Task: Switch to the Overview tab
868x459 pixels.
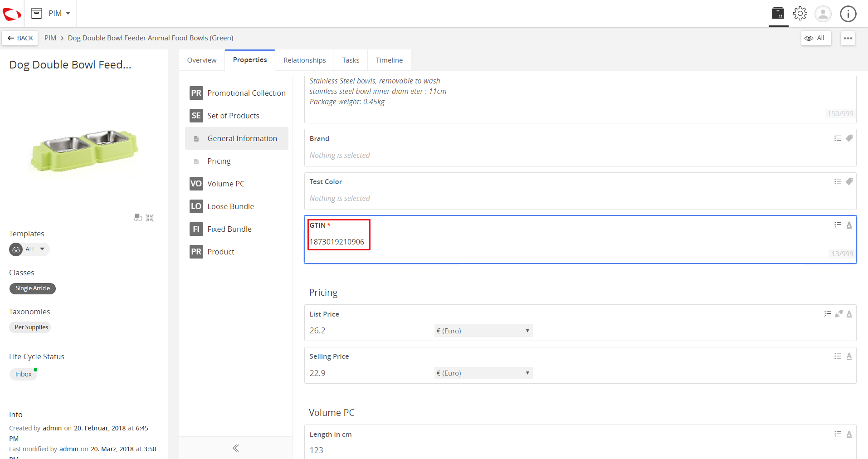Action: point(202,60)
